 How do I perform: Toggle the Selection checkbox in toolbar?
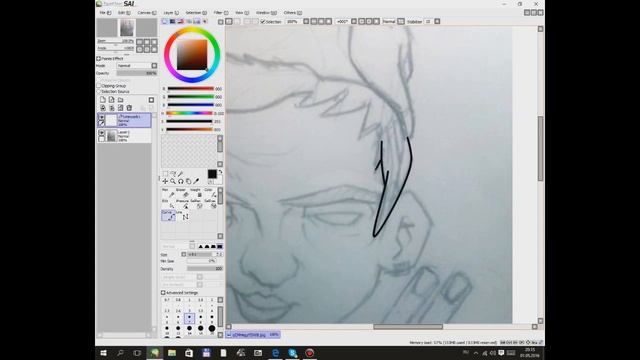coord(263,21)
